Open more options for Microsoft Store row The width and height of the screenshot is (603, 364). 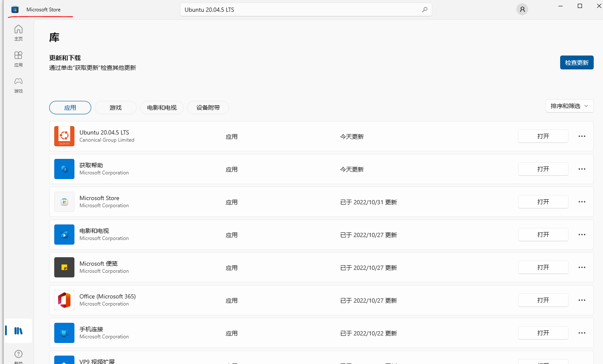click(x=582, y=202)
